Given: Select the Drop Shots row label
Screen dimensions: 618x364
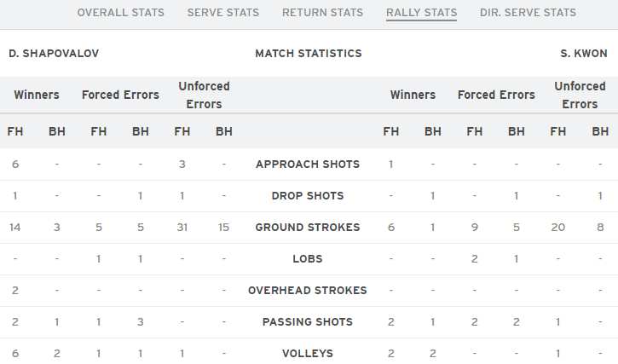Looking at the screenshot, I should [308, 195].
